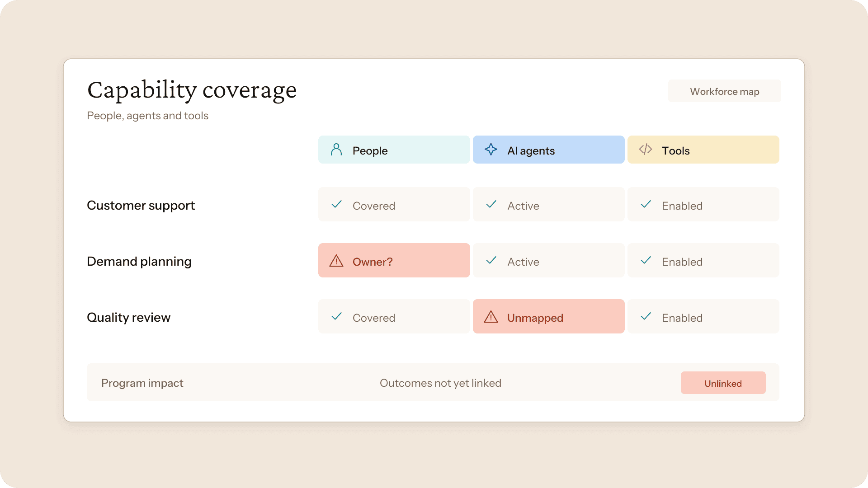The height and width of the screenshot is (488, 868).
Task: Click the warning triangle next to Unmapped
Action: pyautogui.click(x=491, y=317)
